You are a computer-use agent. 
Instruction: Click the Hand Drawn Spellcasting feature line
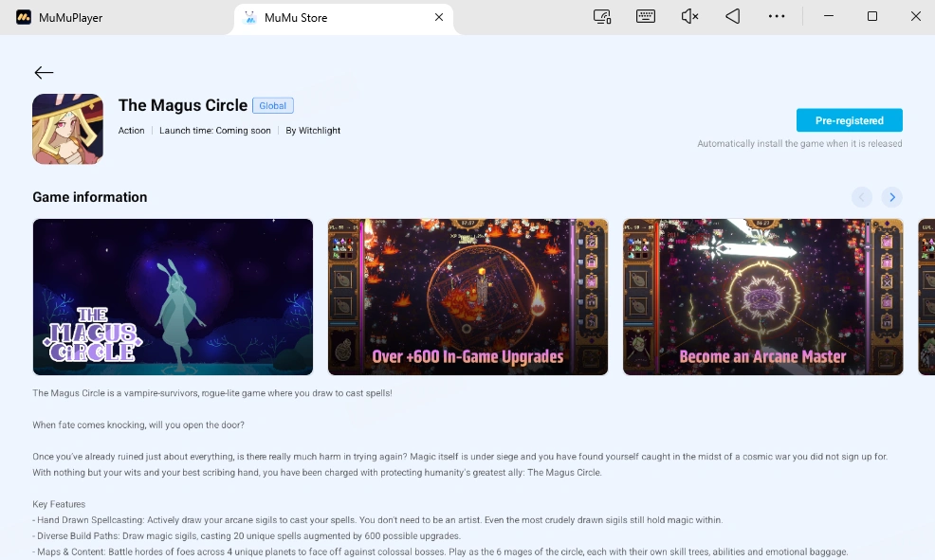click(377, 520)
